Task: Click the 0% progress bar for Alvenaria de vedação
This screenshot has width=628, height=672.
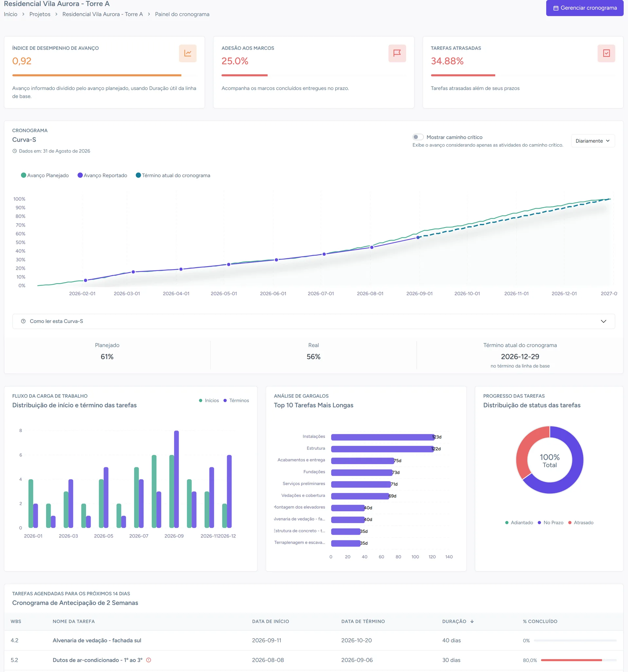Action: pyautogui.click(x=575, y=640)
